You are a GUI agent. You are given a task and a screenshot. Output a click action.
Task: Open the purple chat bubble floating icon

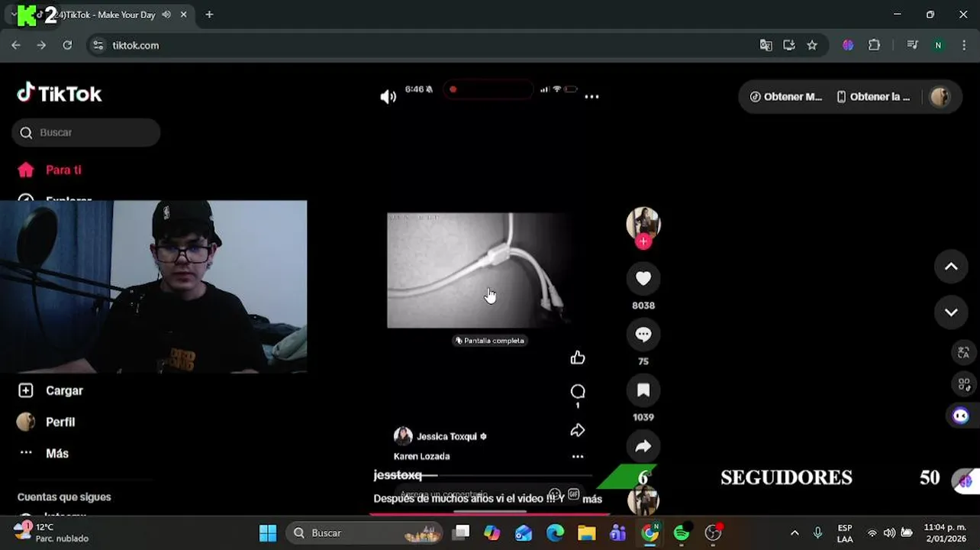pos(961,416)
